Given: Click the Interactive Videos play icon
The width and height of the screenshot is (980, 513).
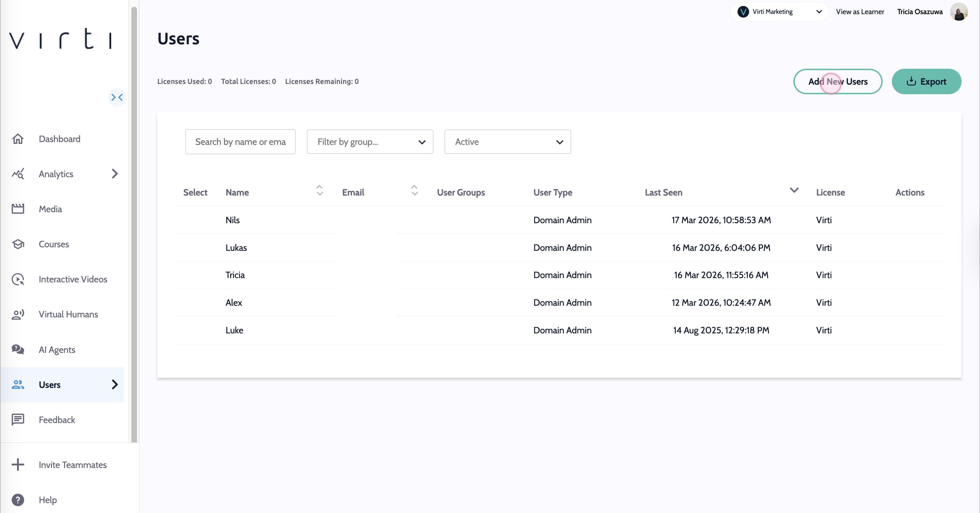Looking at the screenshot, I should tap(18, 279).
